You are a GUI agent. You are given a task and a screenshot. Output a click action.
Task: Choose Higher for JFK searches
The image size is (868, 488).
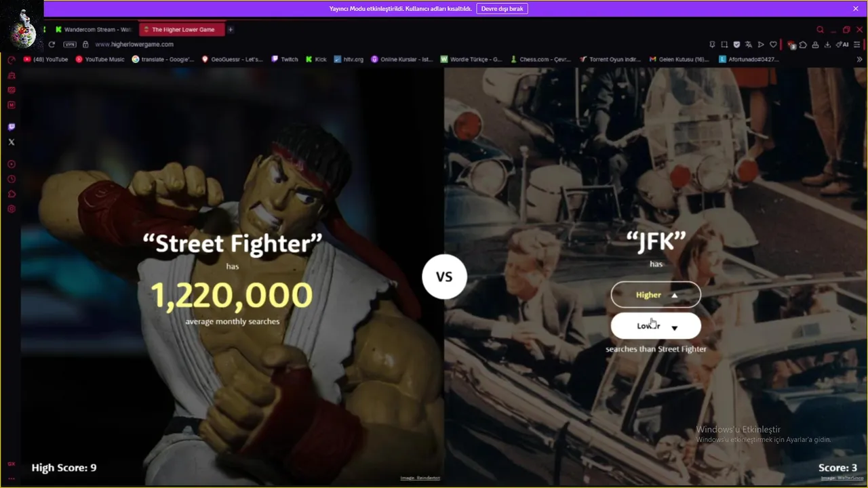click(x=656, y=295)
